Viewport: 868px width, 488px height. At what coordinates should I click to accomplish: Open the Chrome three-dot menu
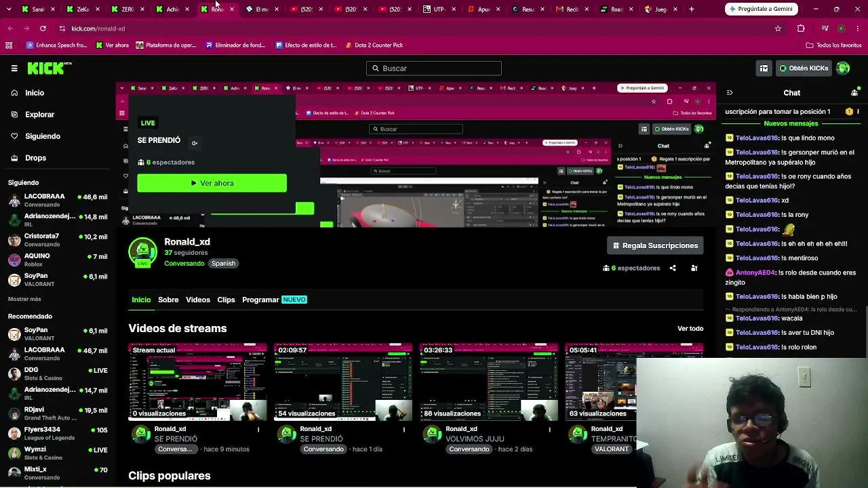point(857,28)
